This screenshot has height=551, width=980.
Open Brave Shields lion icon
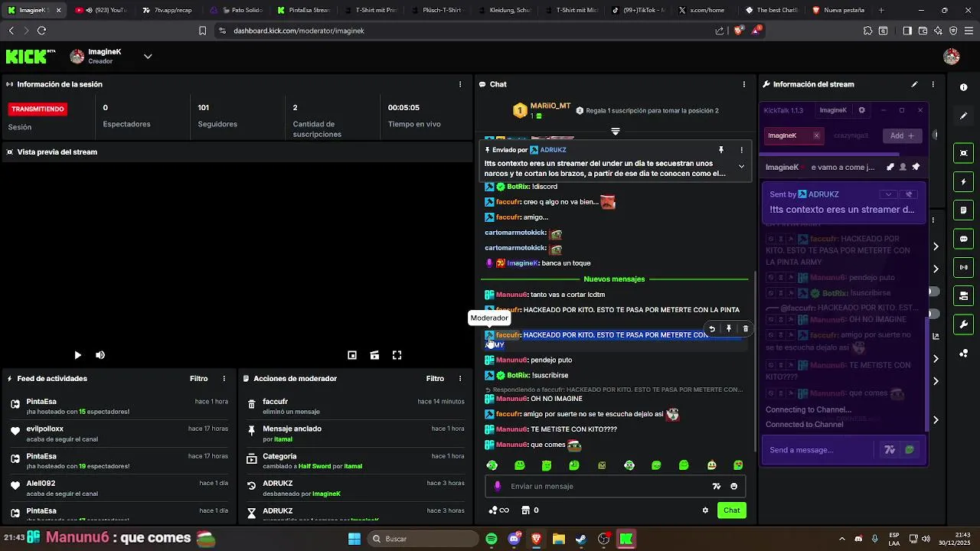[738, 31]
